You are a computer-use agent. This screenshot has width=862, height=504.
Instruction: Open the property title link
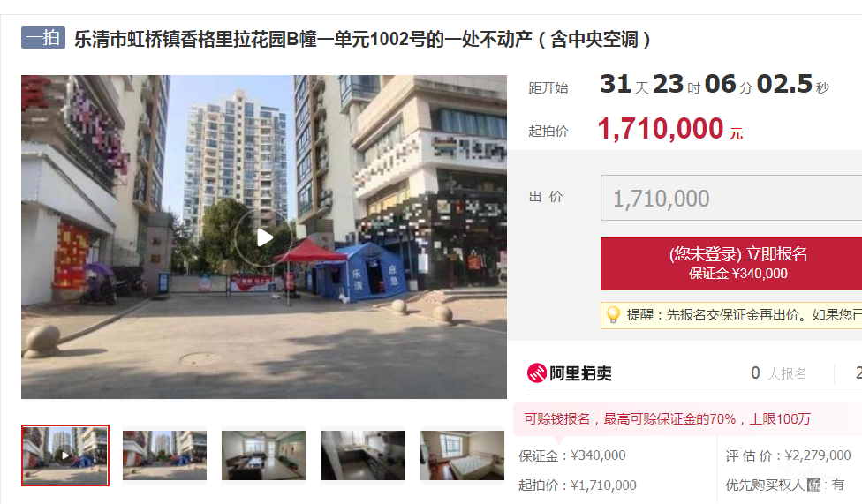(x=363, y=39)
